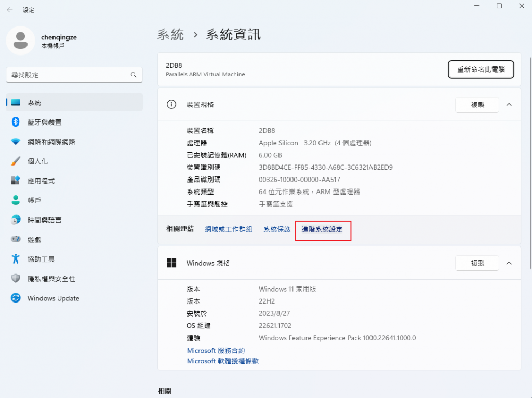This screenshot has height=398, width=532.
Task: Click the vertical scrollbar on right
Action: point(530,163)
